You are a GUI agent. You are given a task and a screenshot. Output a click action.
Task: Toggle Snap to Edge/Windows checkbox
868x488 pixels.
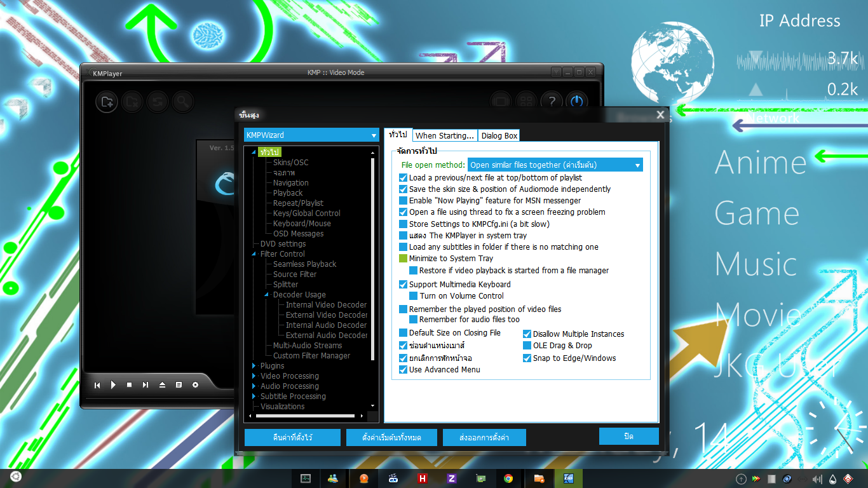point(527,358)
